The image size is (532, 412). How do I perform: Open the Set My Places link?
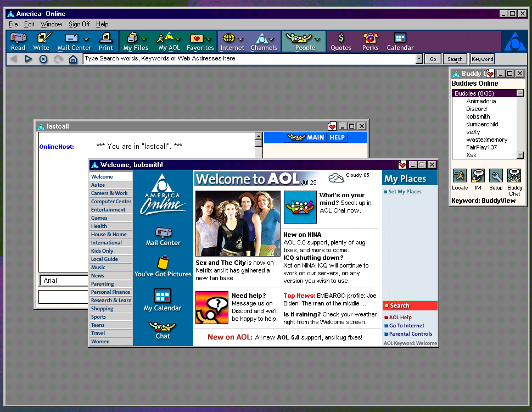coord(405,192)
